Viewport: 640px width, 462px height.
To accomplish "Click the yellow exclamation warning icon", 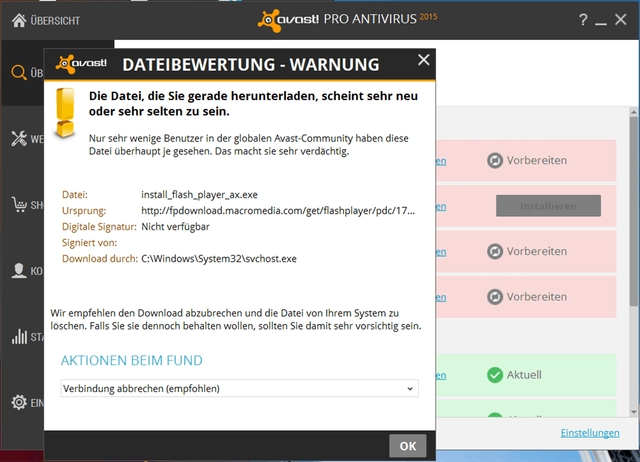I will click(x=65, y=113).
